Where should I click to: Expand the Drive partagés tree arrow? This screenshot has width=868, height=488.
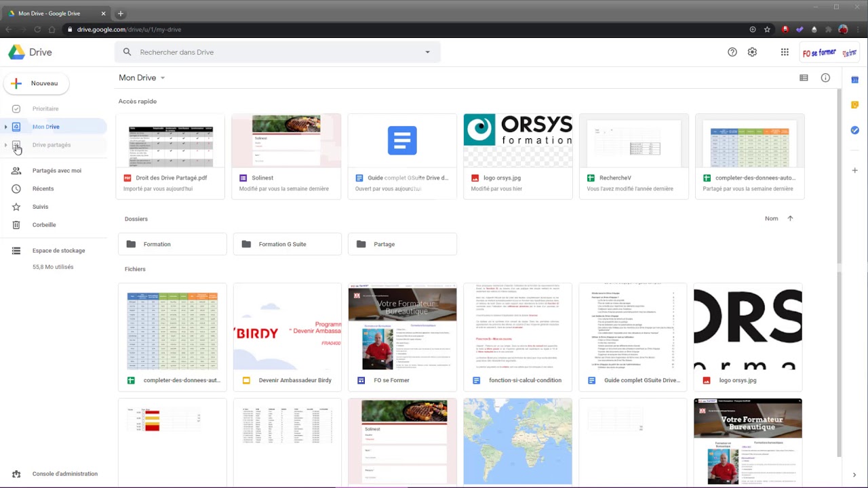(6, 145)
